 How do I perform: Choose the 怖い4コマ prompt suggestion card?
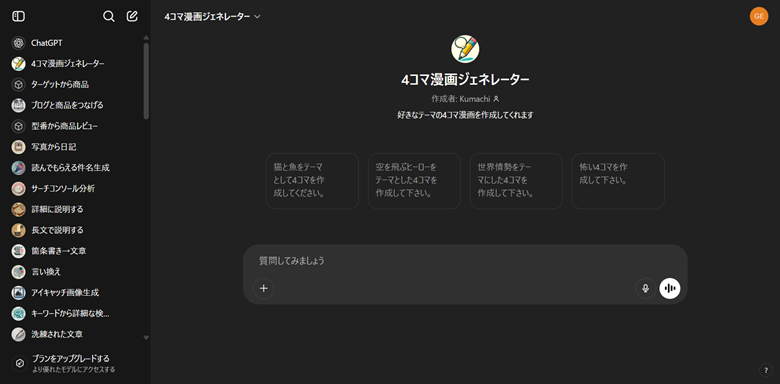(x=618, y=181)
